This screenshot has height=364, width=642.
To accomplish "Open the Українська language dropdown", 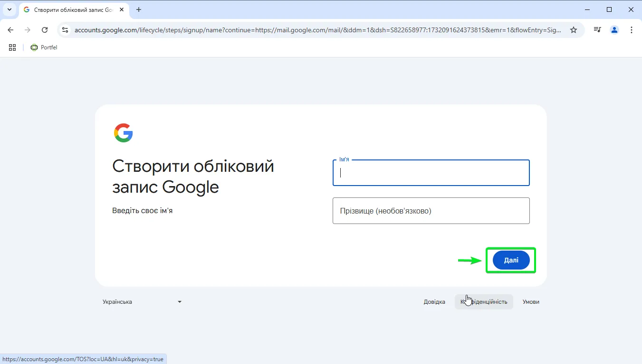I will [142, 302].
